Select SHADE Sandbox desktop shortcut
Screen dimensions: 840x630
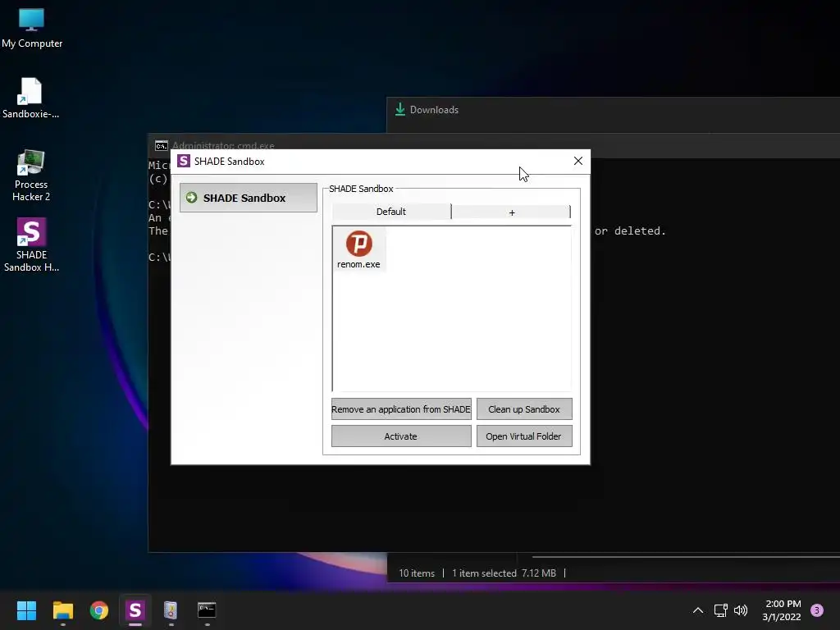[31, 245]
